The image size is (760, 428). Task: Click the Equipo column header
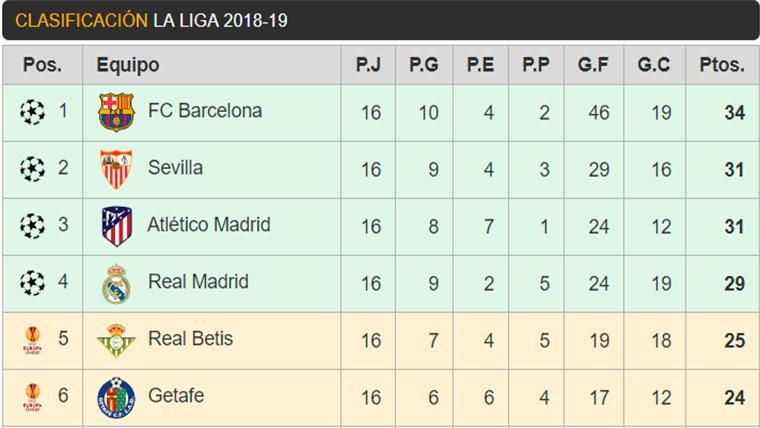click(x=128, y=65)
